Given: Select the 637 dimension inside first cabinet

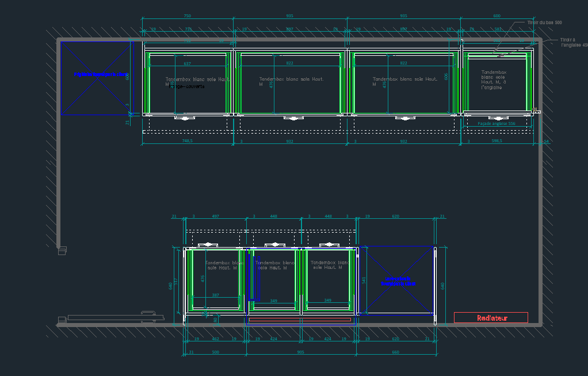Looking at the screenshot, I should pyautogui.click(x=187, y=64).
